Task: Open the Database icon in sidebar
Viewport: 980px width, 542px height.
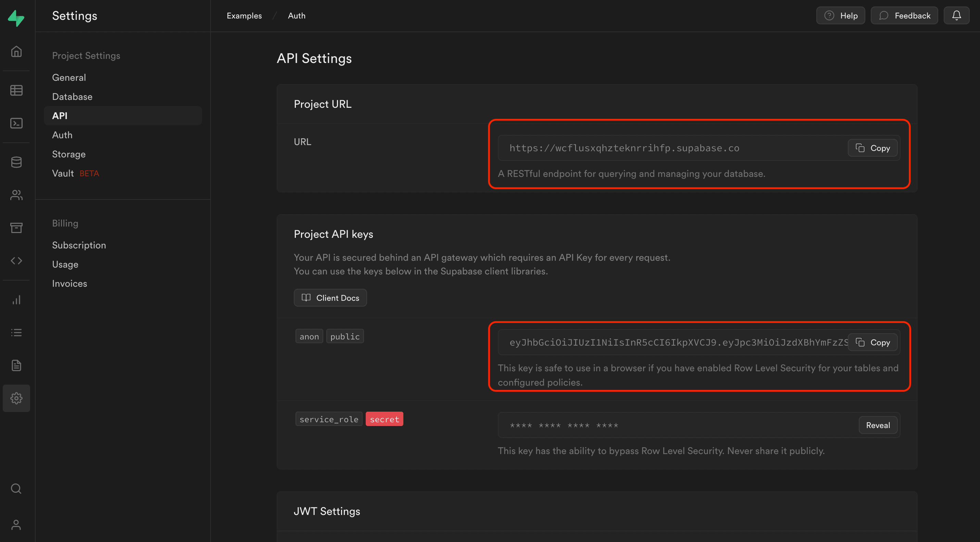Action: [16, 162]
